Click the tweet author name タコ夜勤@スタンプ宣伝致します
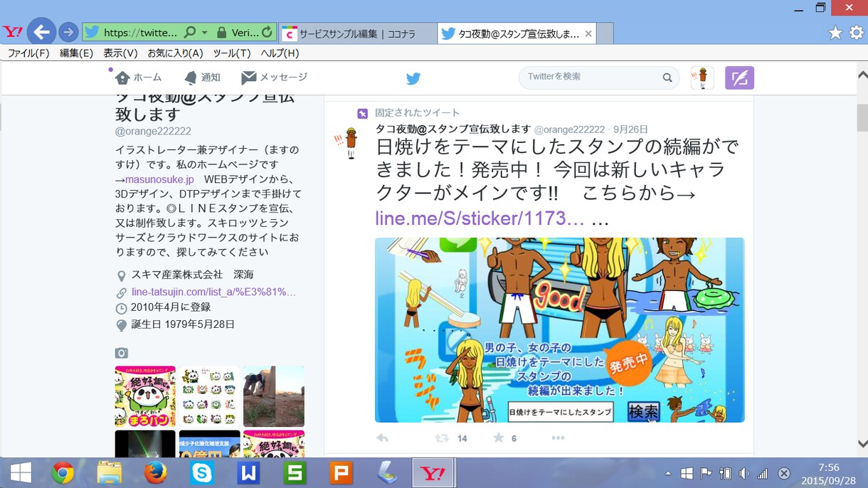Image resolution: width=868 pixels, height=488 pixels. [453, 129]
